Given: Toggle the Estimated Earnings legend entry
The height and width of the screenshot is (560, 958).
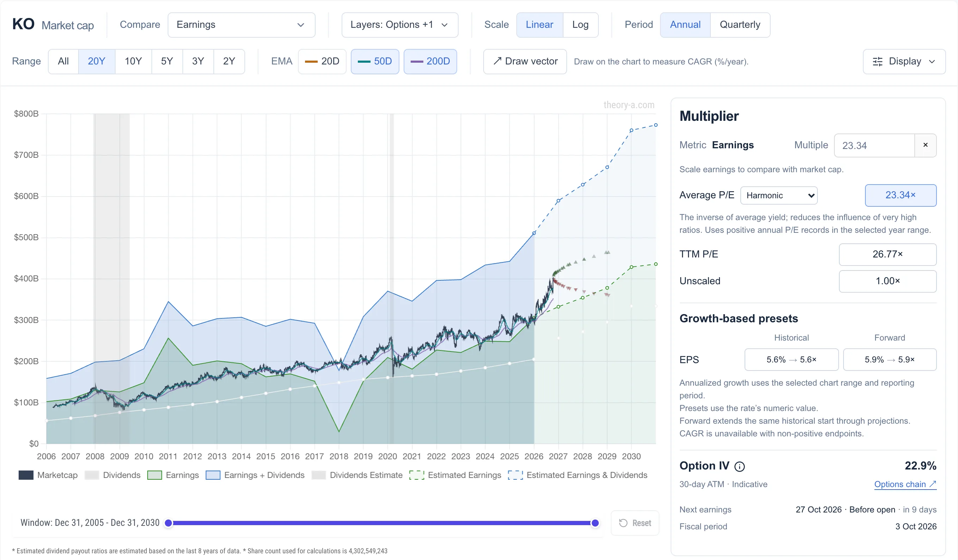Looking at the screenshot, I should pyautogui.click(x=455, y=475).
